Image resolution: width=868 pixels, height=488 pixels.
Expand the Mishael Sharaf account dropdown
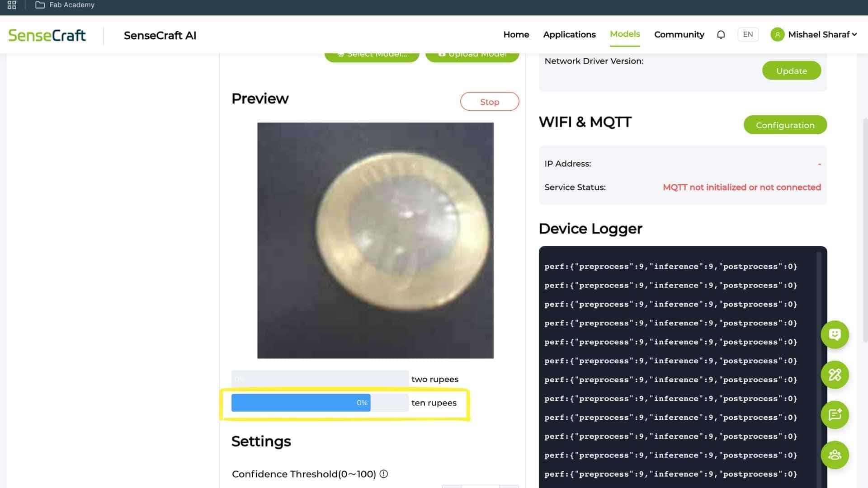(x=854, y=35)
